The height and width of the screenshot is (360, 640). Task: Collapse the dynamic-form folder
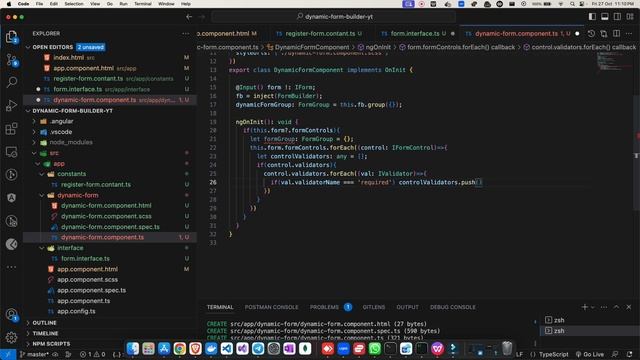[x=78, y=195]
